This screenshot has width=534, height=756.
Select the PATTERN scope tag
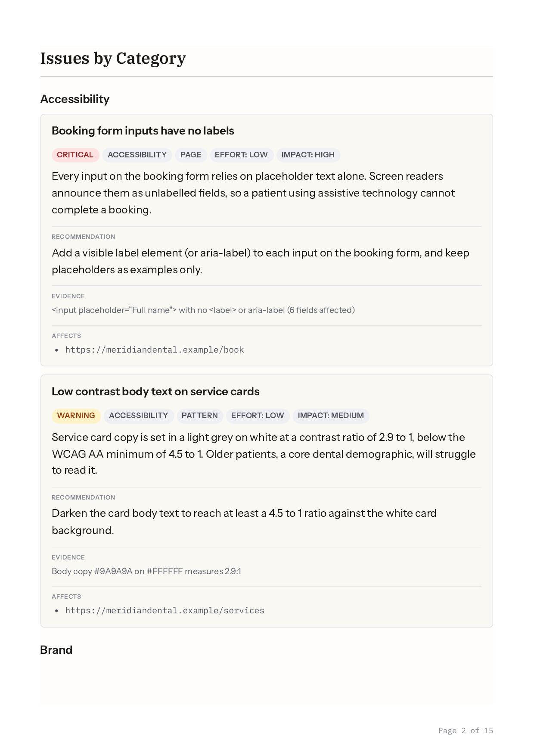pyautogui.click(x=200, y=416)
